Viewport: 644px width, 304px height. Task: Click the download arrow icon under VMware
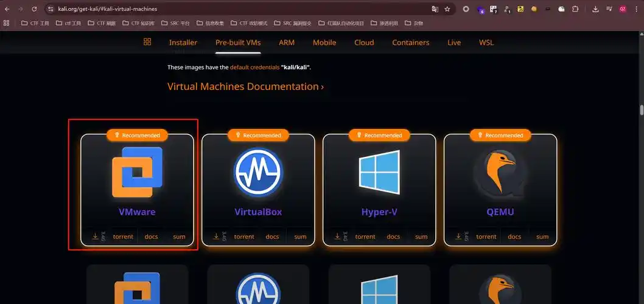(96, 237)
